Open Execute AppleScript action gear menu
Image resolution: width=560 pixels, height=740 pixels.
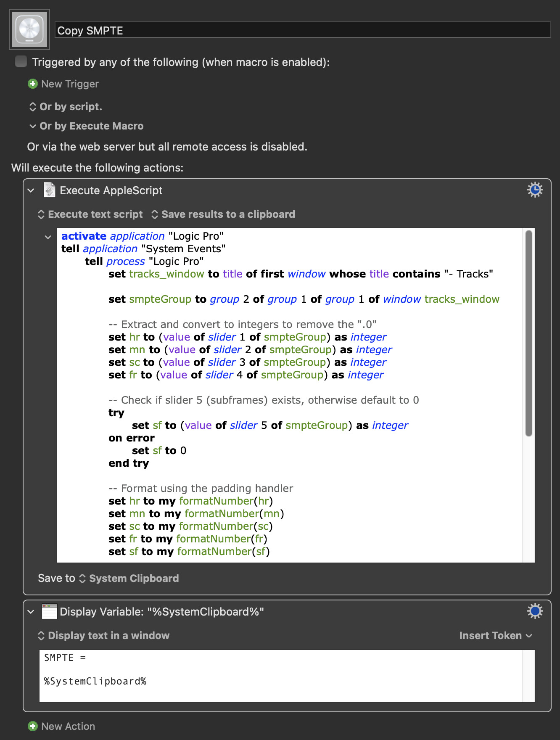tap(535, 190)
